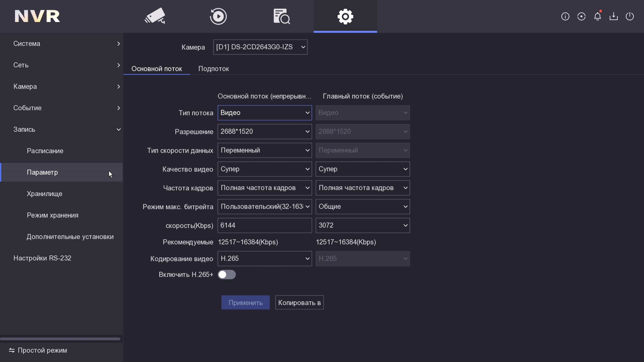Open event stream bitrate 3072 dropdown
Viewport: 644px width, 362px height.
[x=362, y=225]
